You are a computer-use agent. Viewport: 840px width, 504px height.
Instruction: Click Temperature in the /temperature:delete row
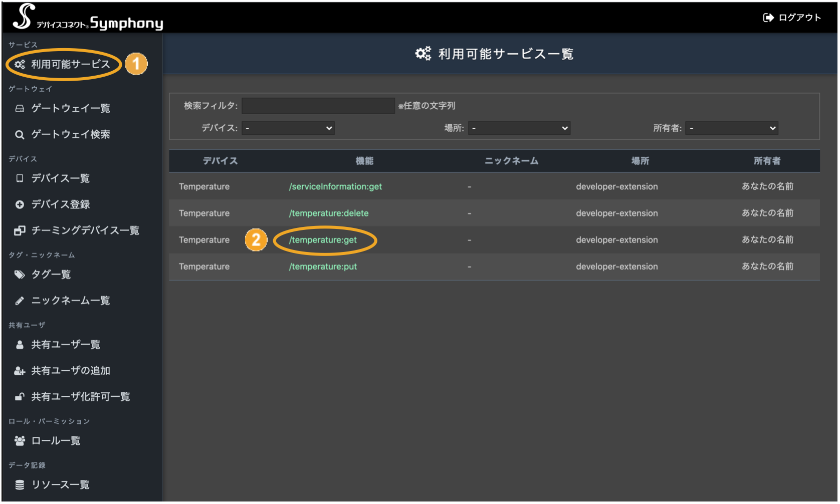click(x=204, y=213)
